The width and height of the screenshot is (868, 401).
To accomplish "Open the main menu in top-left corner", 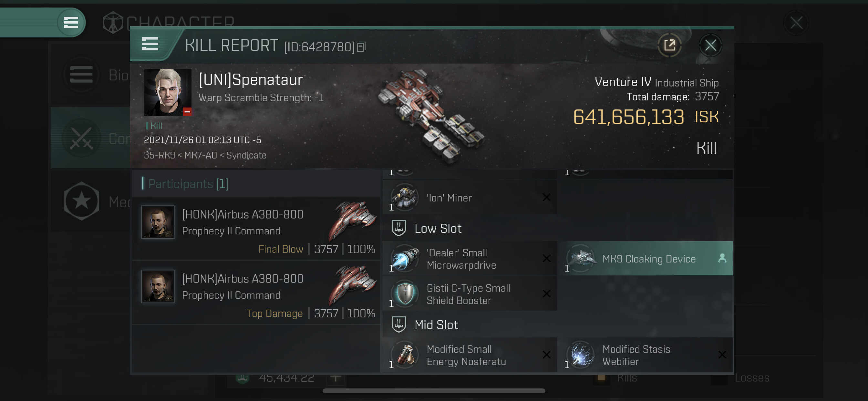I will (71, 23).
